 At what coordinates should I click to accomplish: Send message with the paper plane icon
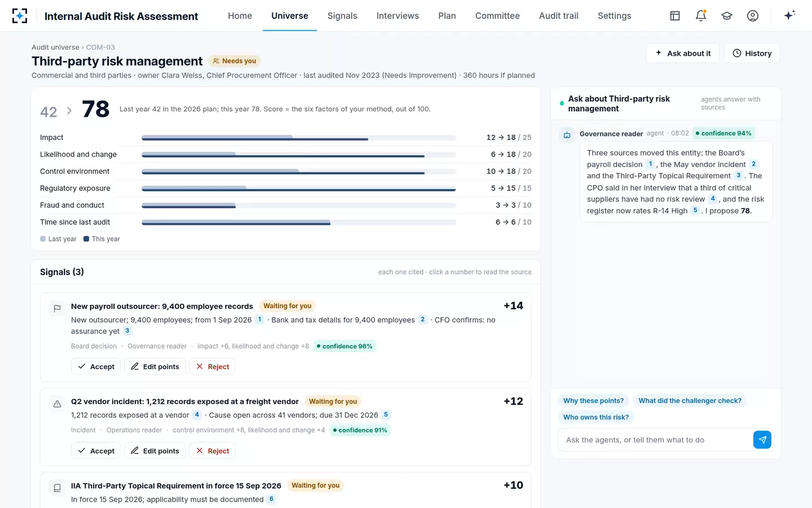click(762, 440)
